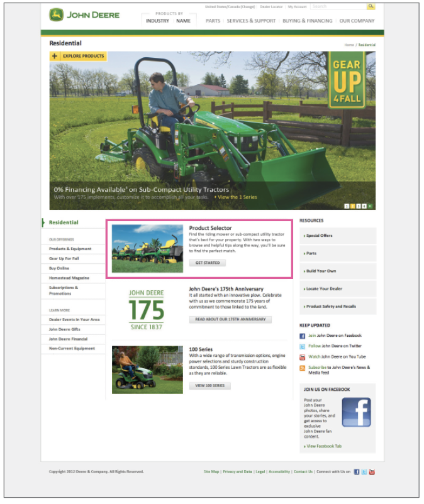Open Homestead Magazine sidebar link
424x504 pixels.
tap(69, 278)
